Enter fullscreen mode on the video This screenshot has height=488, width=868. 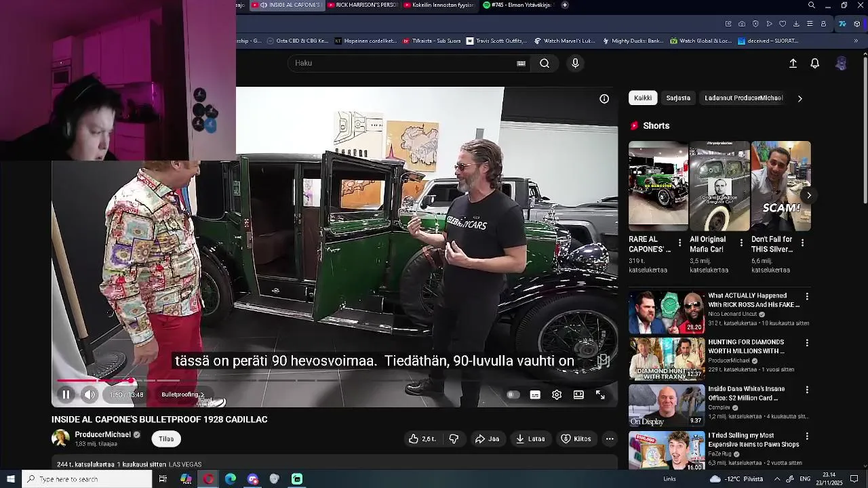[600, 394]
